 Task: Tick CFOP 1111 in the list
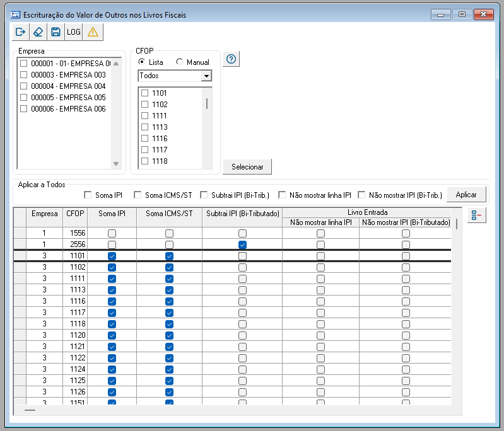click(x=144, y=115)
